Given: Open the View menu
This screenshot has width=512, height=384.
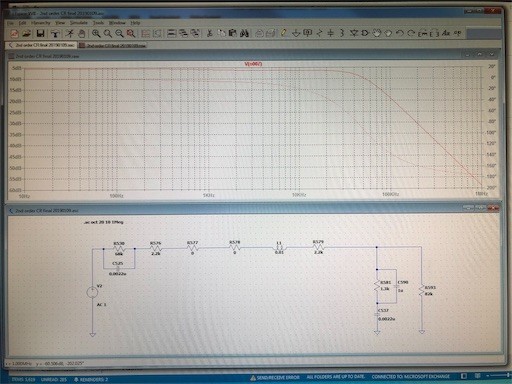Looking at the screenshot, I should click(60, 23).
